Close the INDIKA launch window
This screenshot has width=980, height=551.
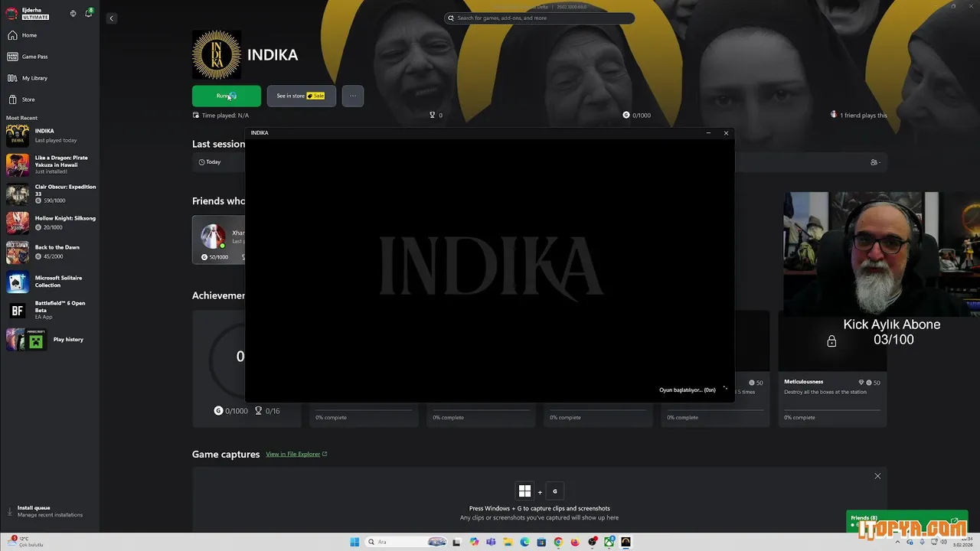click(726, 133)
